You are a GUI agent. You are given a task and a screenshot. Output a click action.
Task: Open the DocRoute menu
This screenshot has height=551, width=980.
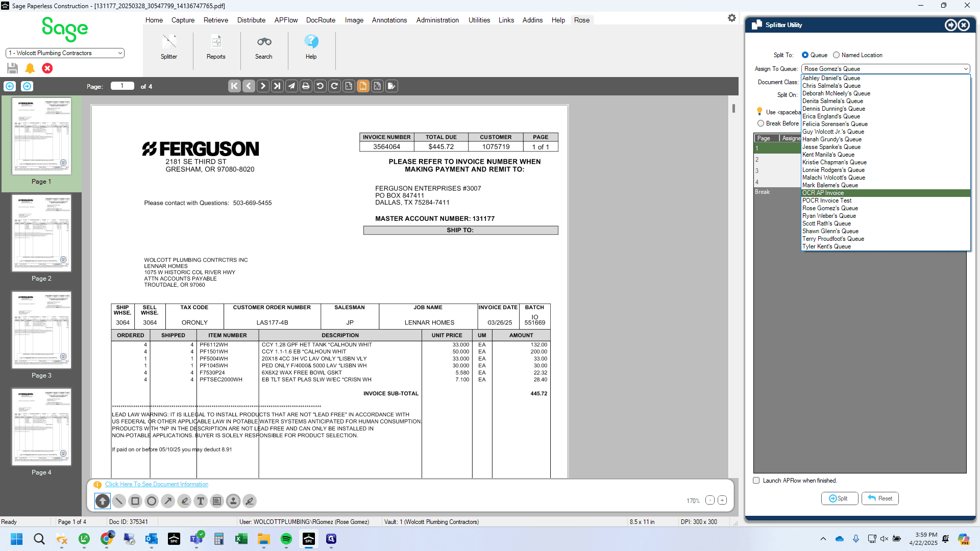tap(321, 20)
